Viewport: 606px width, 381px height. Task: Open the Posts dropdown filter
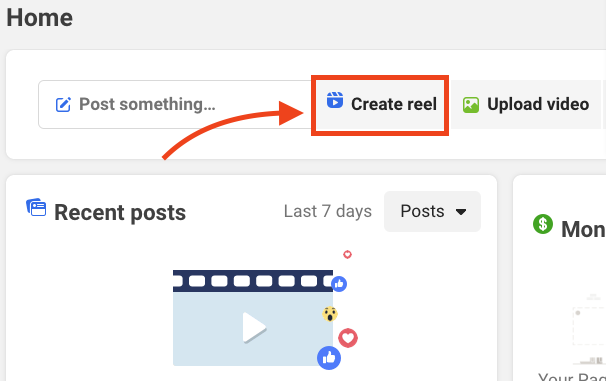(x=432, y=211)
